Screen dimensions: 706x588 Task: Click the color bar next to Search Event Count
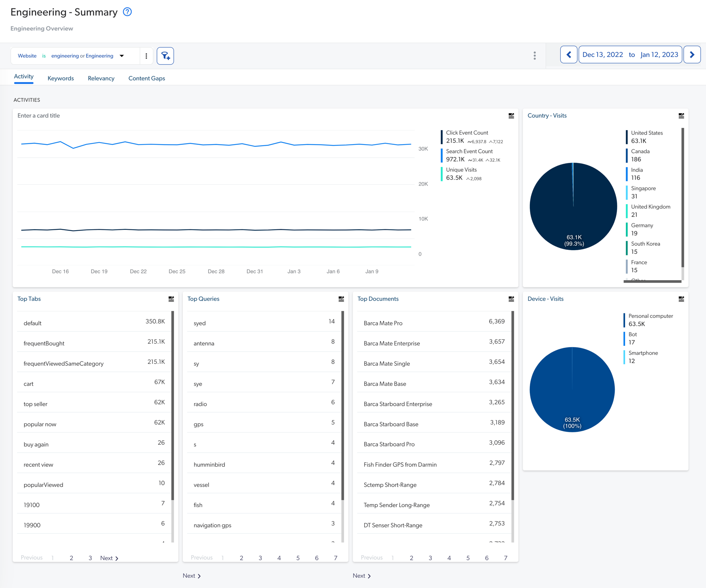[x=441, y=155]
